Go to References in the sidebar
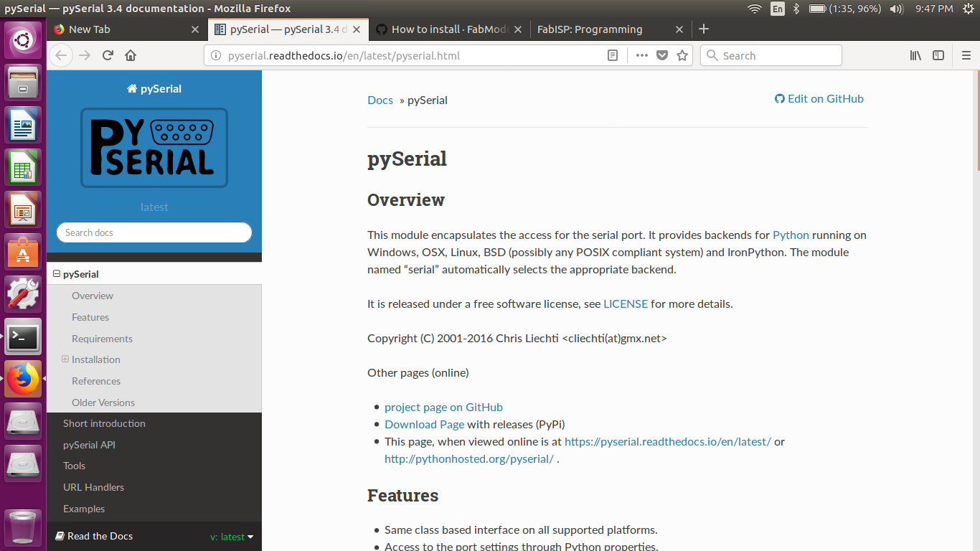The width and height of the screenshot is (980, 551). (96, 381)
